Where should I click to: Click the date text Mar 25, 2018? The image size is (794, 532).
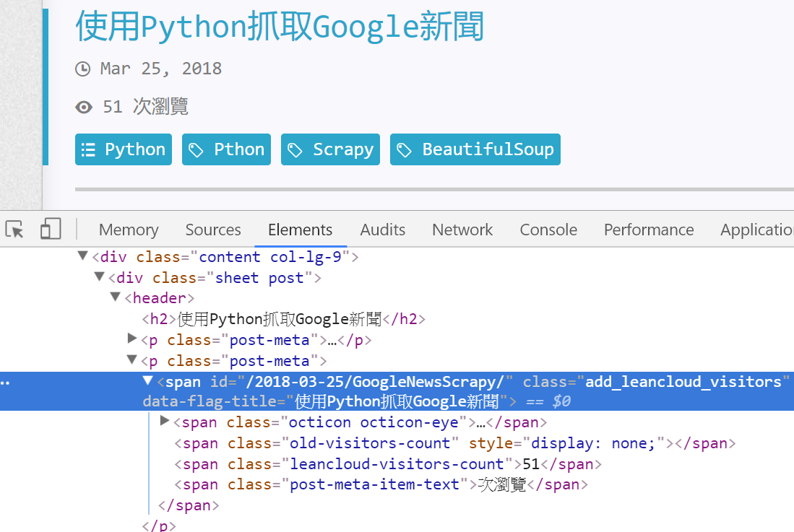tap(161, 69)
